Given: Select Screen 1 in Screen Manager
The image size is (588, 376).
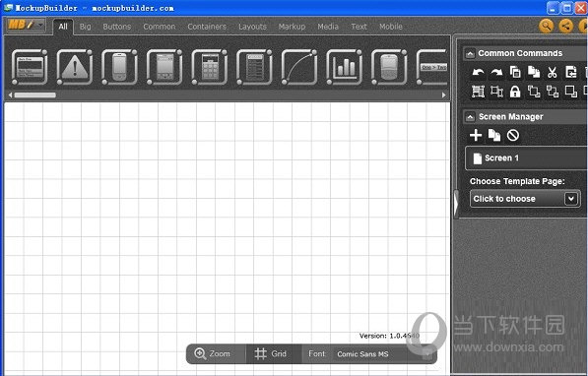Looking at the screenshot, I should pyautogui.click(x=527, y=157).
